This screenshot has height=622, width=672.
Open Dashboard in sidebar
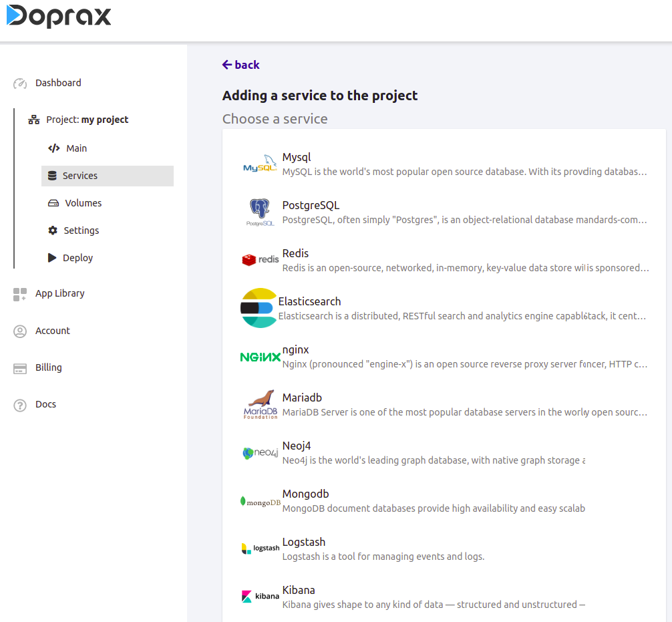coord(58,83)
